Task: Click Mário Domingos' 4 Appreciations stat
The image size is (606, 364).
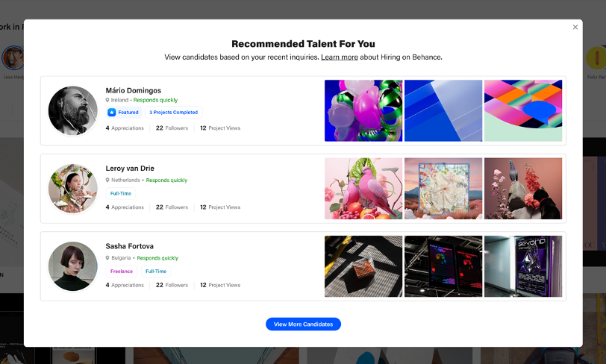Action: tap(125, 128)
